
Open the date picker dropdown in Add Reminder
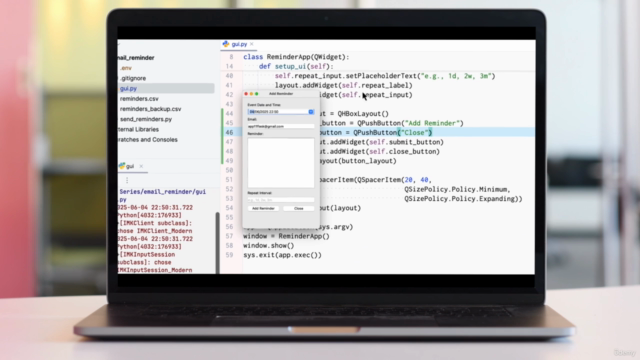point(311,111)
